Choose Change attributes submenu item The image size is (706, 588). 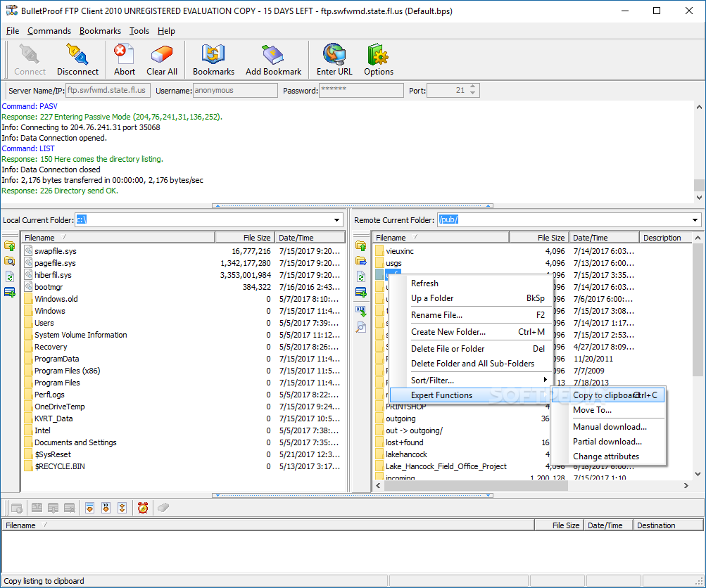pyautogui.click(x=610, y=456)
